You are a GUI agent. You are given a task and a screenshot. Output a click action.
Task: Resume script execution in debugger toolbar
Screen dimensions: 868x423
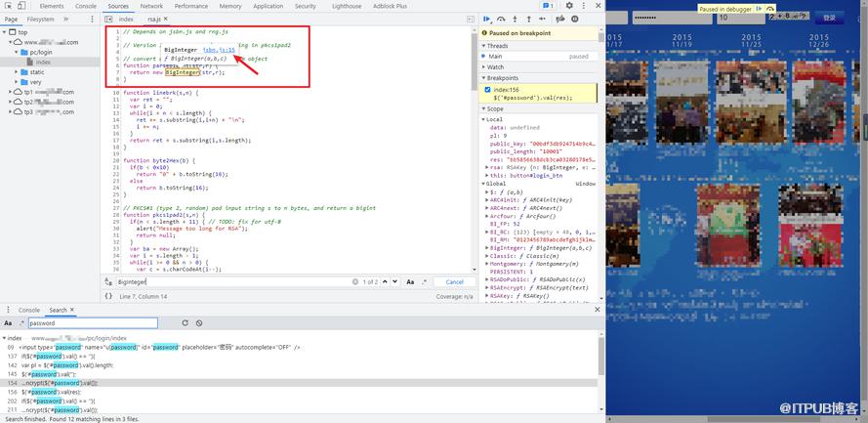coord(487,19)
